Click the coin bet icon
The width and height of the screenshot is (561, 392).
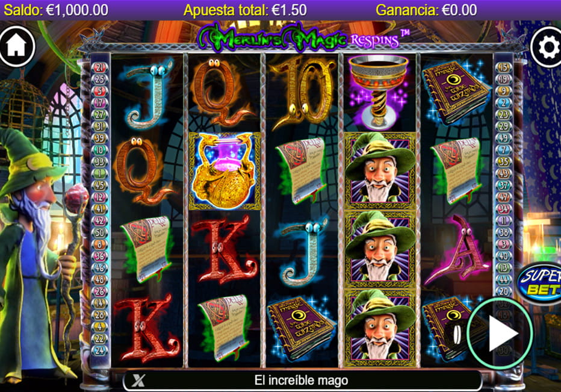pyautogui.click(x=456, y=335)
